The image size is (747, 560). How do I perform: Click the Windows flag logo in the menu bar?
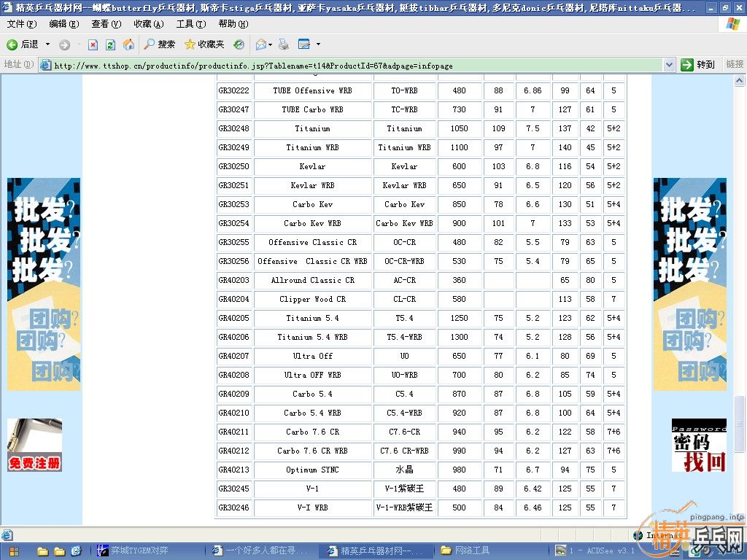tap(732, 23)
